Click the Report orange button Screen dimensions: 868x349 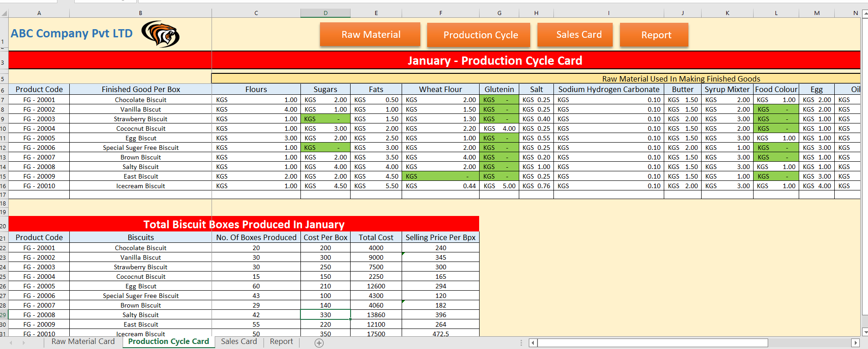[x=654, y=35]
